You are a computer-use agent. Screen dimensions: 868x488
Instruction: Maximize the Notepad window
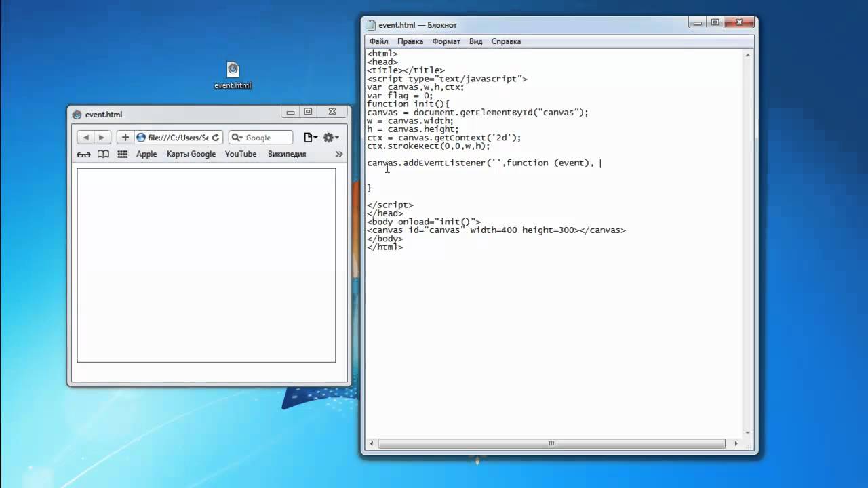click(x=715, y=23)
